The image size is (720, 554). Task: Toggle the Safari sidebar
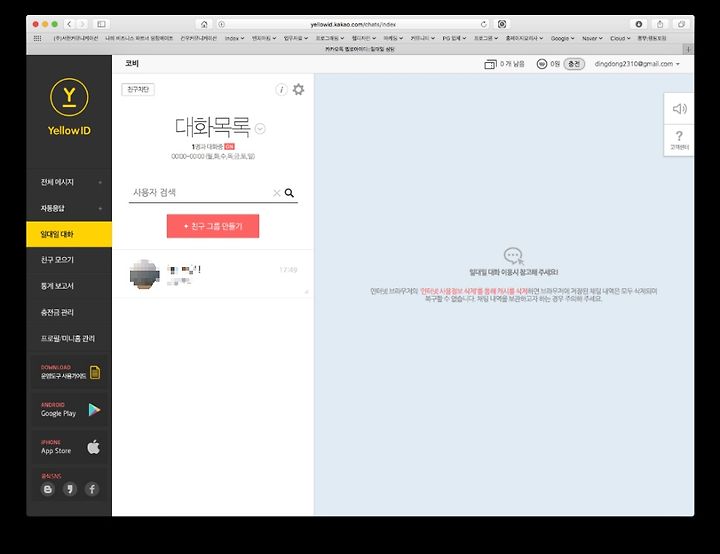click(x=101, y=24)
